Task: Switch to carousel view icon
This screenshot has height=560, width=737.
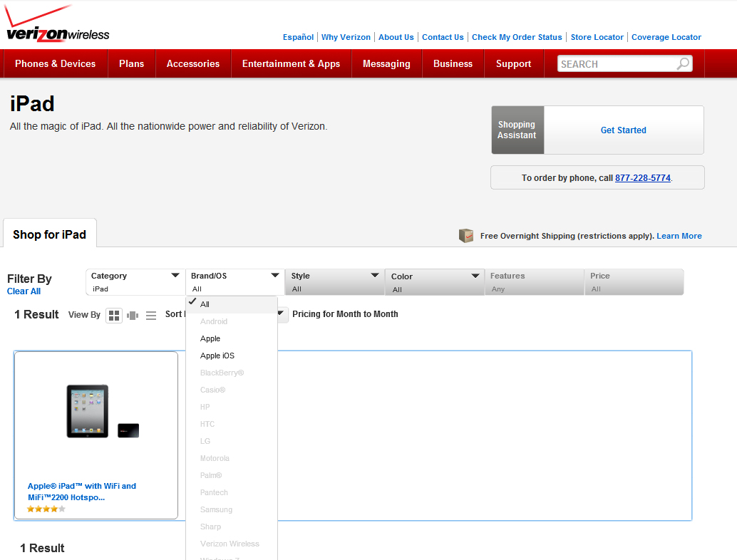Action: tap(133, 315)
